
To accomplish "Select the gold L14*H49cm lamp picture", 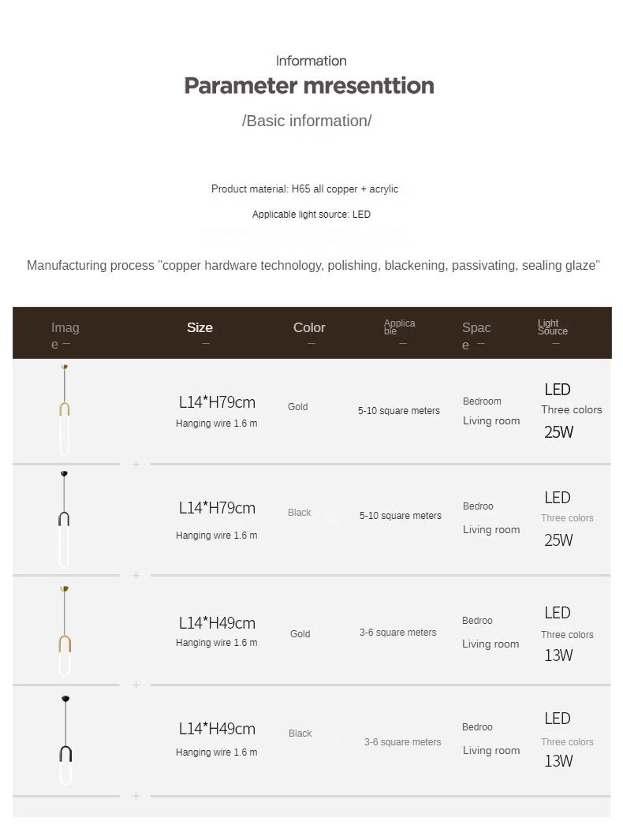I will point(65,631).
